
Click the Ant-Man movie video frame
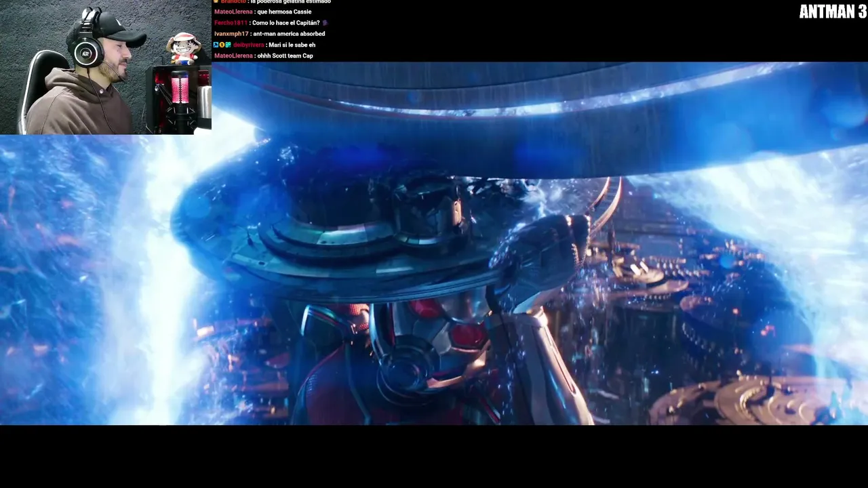434,244
